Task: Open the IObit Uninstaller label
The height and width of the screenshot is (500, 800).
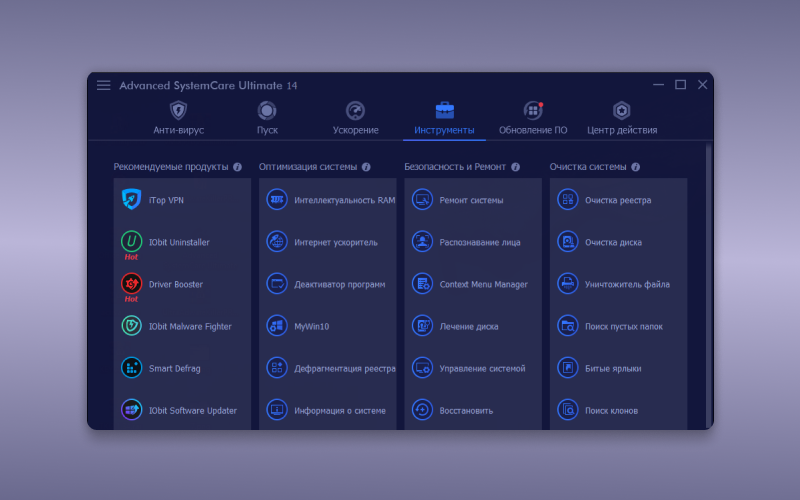Action: [179, 242]
